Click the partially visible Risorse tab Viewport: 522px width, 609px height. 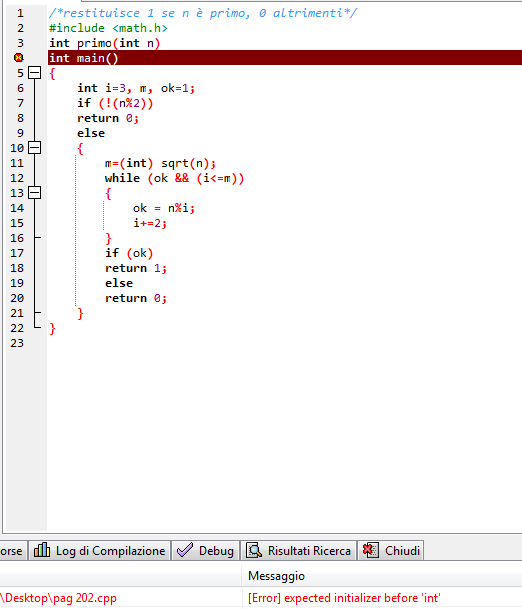[12, 550]
